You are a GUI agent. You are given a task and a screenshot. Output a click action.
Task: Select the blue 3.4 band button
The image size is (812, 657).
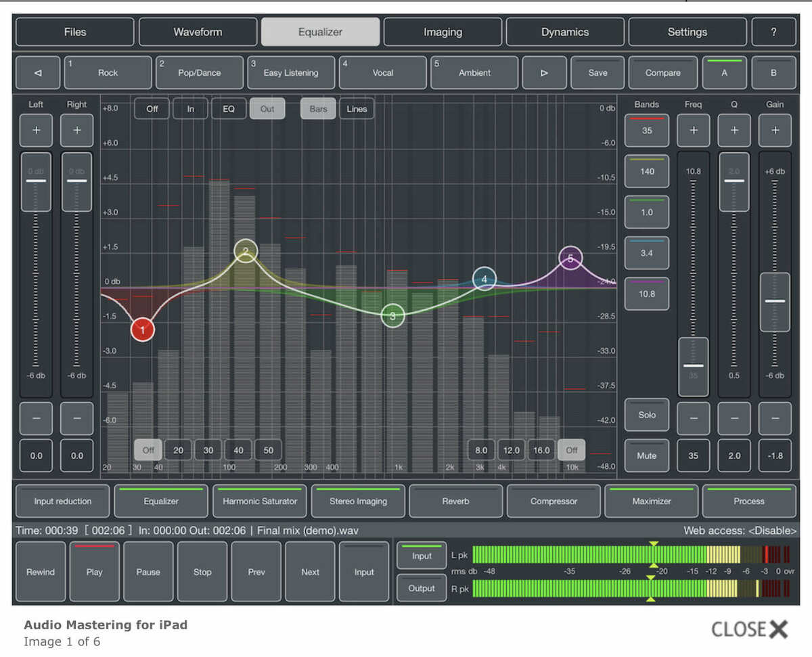[647, 253]
